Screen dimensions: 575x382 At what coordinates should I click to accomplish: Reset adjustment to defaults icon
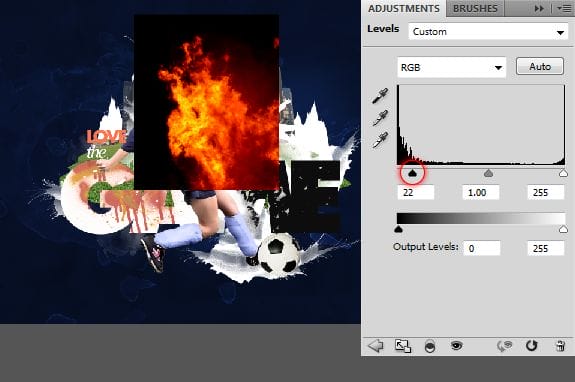click(531, 345)
